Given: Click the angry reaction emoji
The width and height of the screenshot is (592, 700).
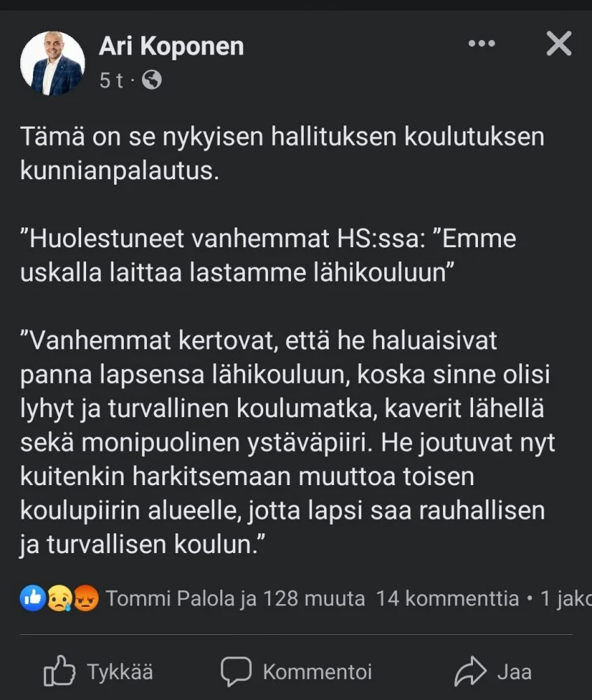Looking at the screenshot, I should pyautogui.click(x=85, y=598).
